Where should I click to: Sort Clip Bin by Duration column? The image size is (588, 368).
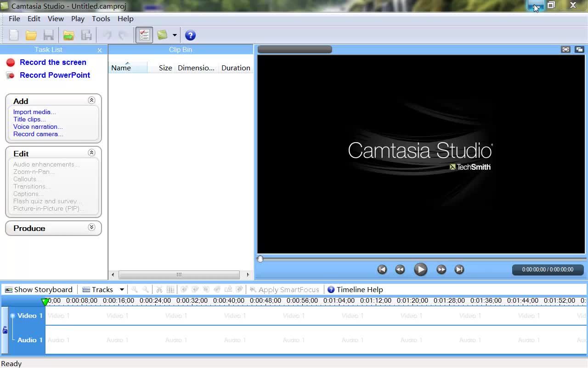[236, 68]
